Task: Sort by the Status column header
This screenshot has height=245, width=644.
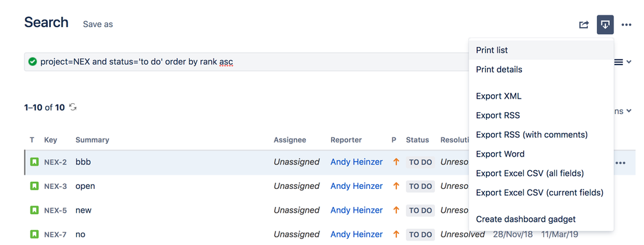Action: click(418, 140)
